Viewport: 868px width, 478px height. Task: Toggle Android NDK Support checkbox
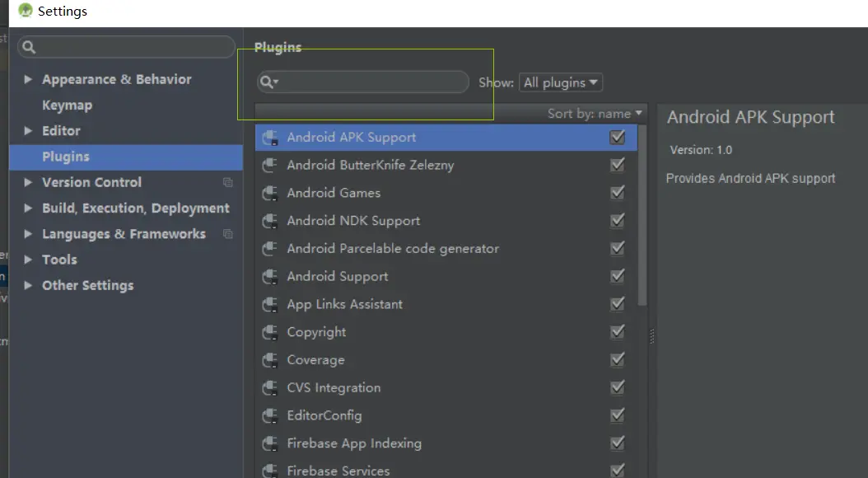pos(617,220)
